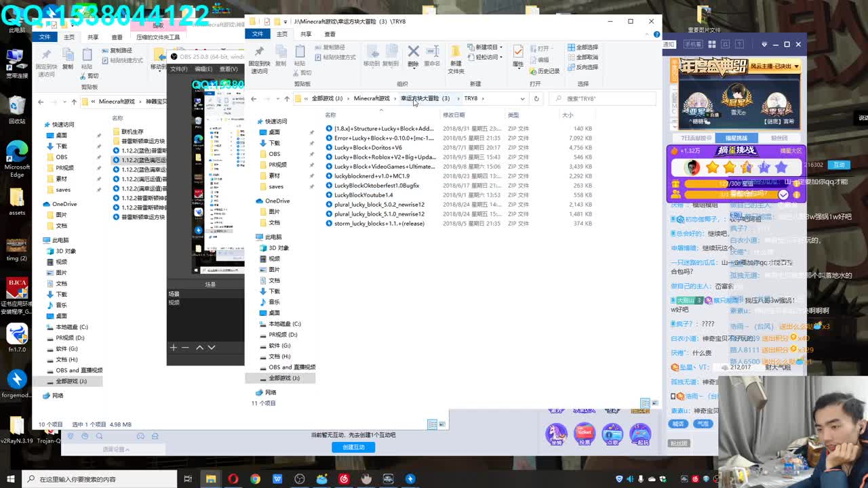Click the blue 创建互动 button
The width and height of the screenshot is (868, 488).
tap(353, 447)
